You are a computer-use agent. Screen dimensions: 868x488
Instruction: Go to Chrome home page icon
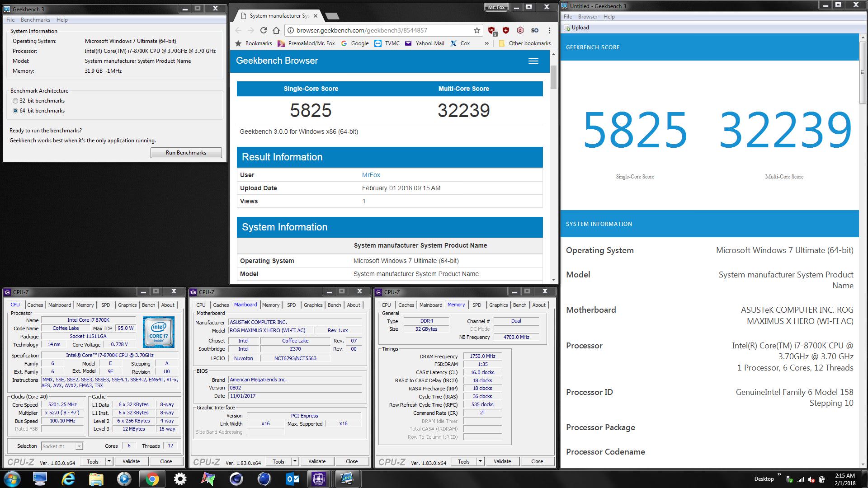pos(276,30)
